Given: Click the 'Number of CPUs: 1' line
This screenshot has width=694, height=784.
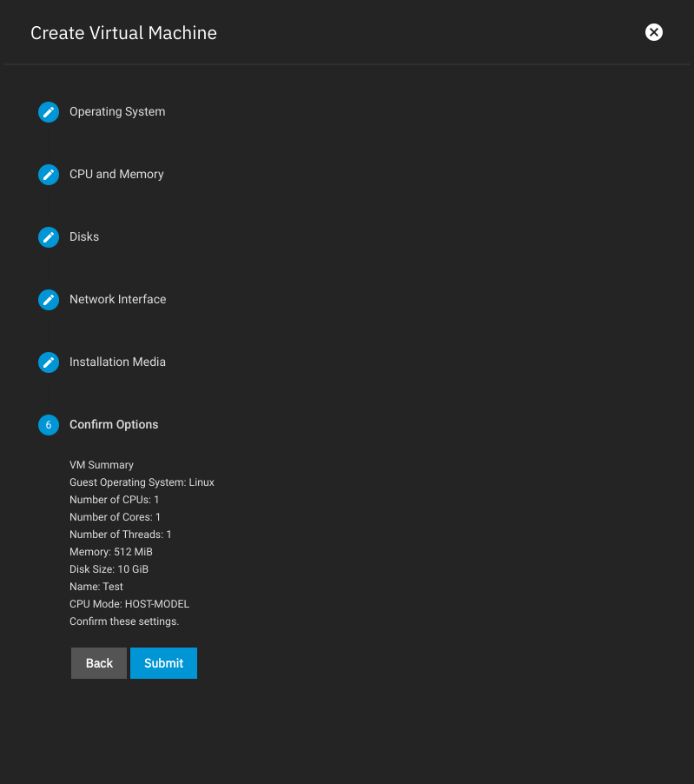Looking at the screenshot, I should coord(115,500).
